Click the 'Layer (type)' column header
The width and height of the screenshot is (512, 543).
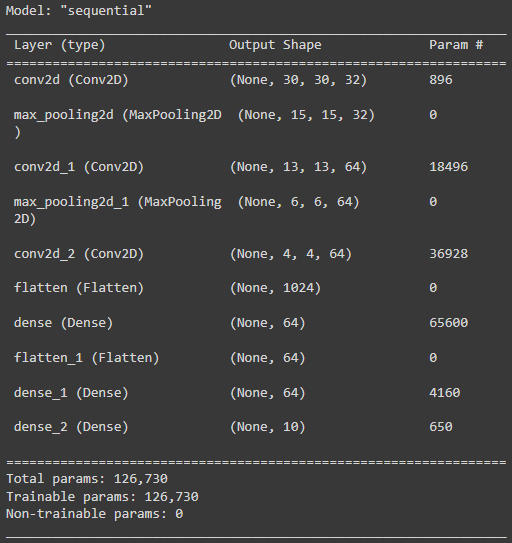[x=60, y=45]
